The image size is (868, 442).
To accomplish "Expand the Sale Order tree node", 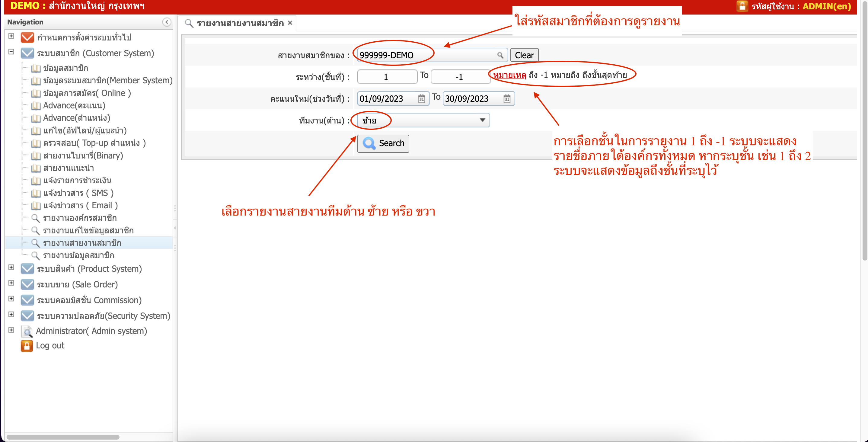I will click(11, 283).
